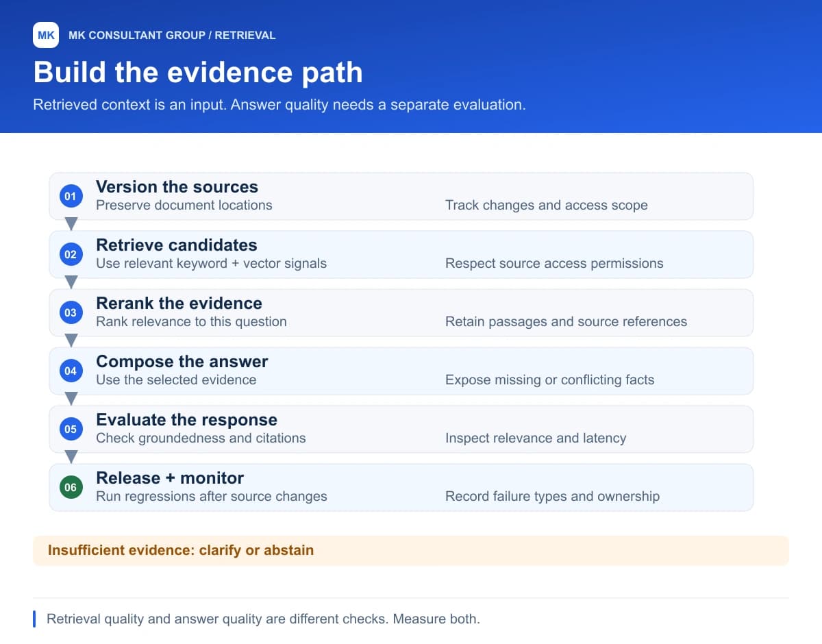Click 'MK CONSULTANT GROUP / RETRIEVAL' header text
The image size is (822, 644).
pos(172,35)
